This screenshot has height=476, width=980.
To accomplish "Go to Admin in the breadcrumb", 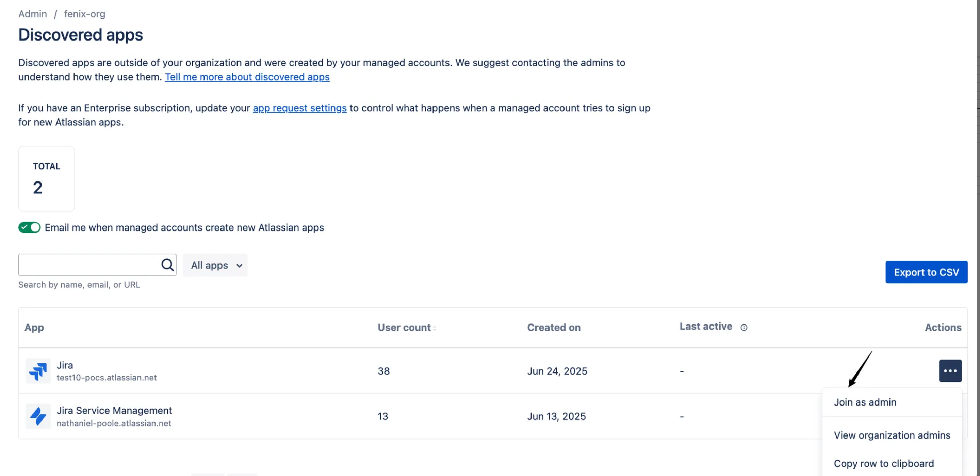I will (x=33, y=14).
